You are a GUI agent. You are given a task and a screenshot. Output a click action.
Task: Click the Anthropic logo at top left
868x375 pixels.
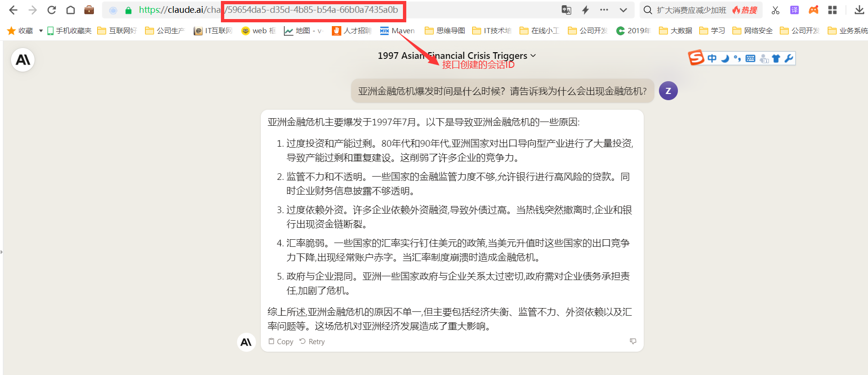point(23,60)
